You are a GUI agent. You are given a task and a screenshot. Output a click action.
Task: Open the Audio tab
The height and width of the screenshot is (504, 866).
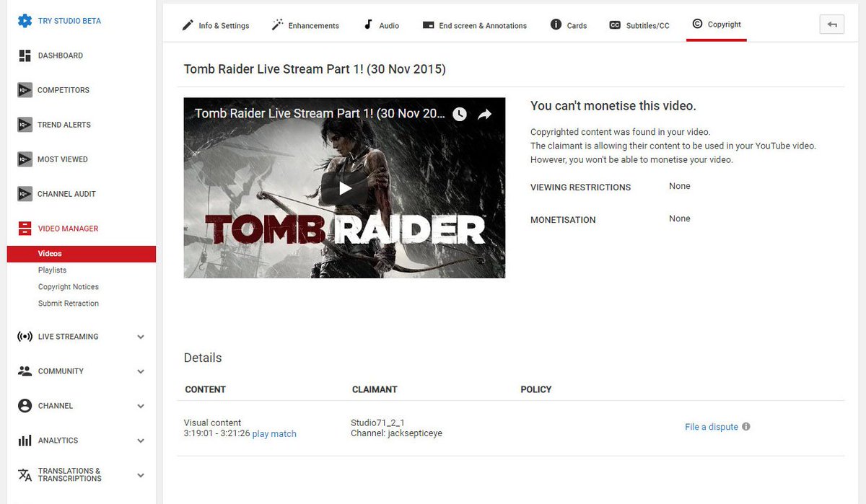381,25
